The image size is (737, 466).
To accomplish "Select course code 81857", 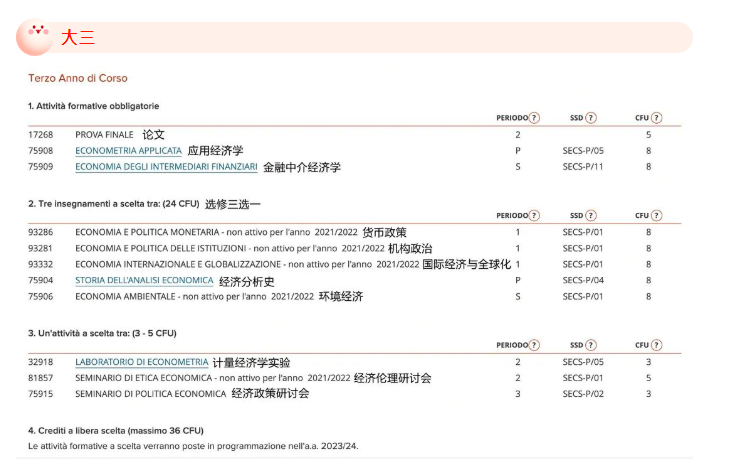I will [41, 378].
